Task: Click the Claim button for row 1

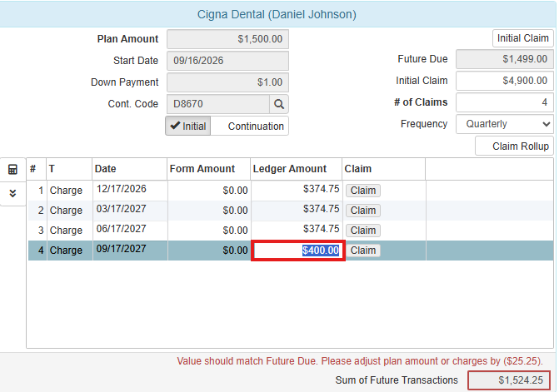Action: (363, 191)
